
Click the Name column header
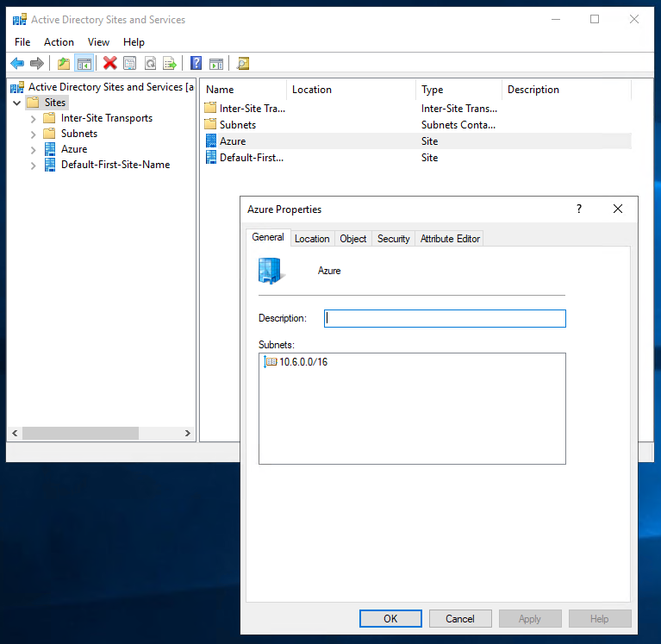243,90
